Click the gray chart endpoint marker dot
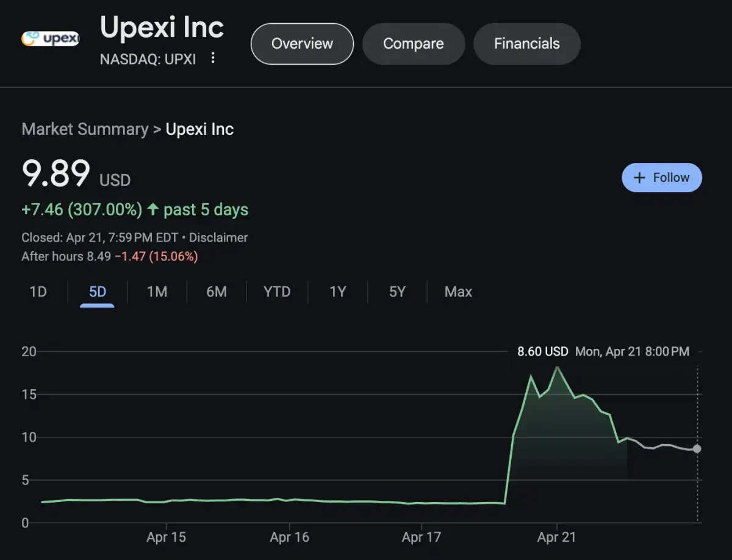The image size is (732, 560). click(697, 448)
